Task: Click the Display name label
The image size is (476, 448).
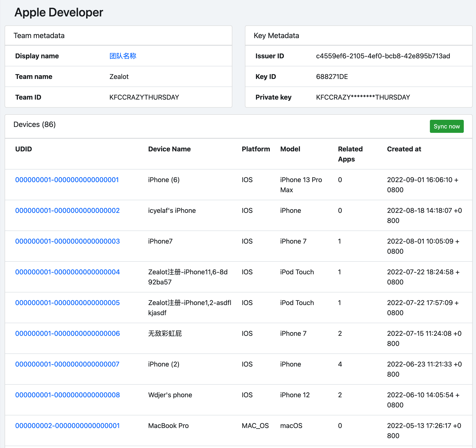Action: (x=37, y=56)
